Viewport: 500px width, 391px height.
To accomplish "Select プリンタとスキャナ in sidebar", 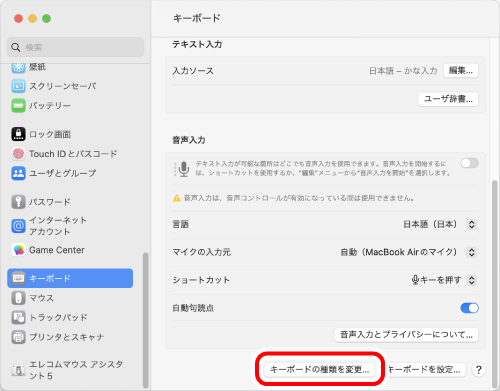I will pyautogui.click(x=58, y=337).
